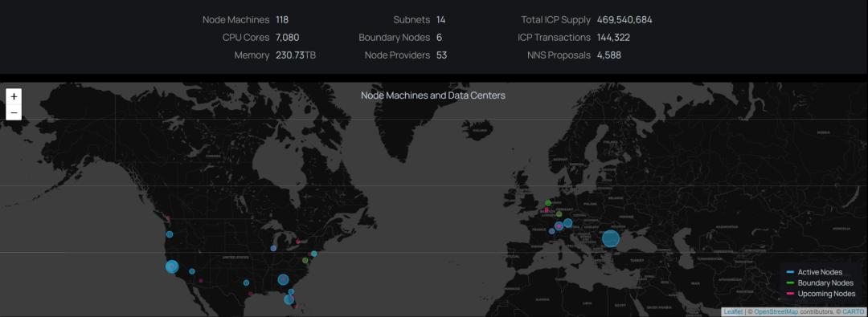Select the small blue marker east of California
868x317 pixels.
(x=192, y=271)
